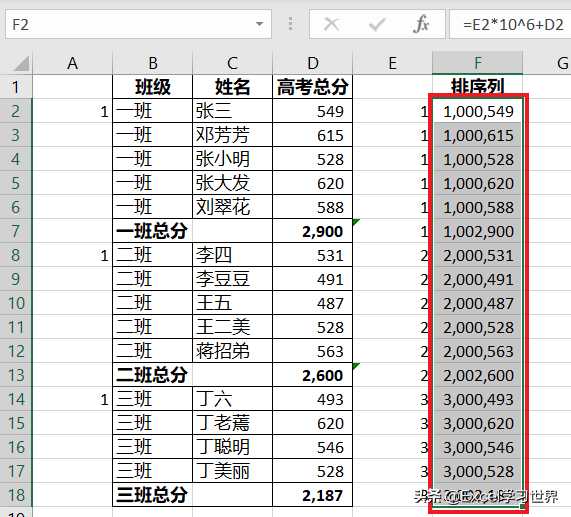Click the 姓名 header cell
The width and height of the screenshot is (571, 517).
point(232,87)
